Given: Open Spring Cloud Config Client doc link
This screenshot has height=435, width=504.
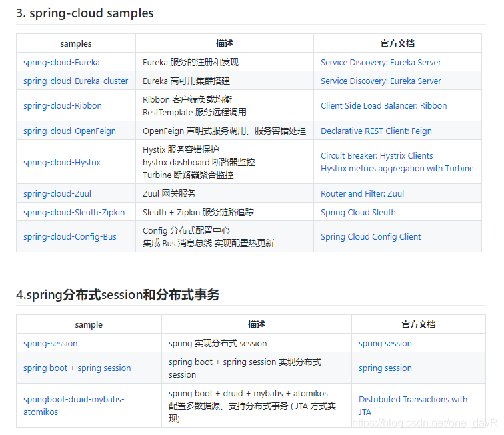Looking at the screenshot, I should pyautogui.click(x=371, y=237).
